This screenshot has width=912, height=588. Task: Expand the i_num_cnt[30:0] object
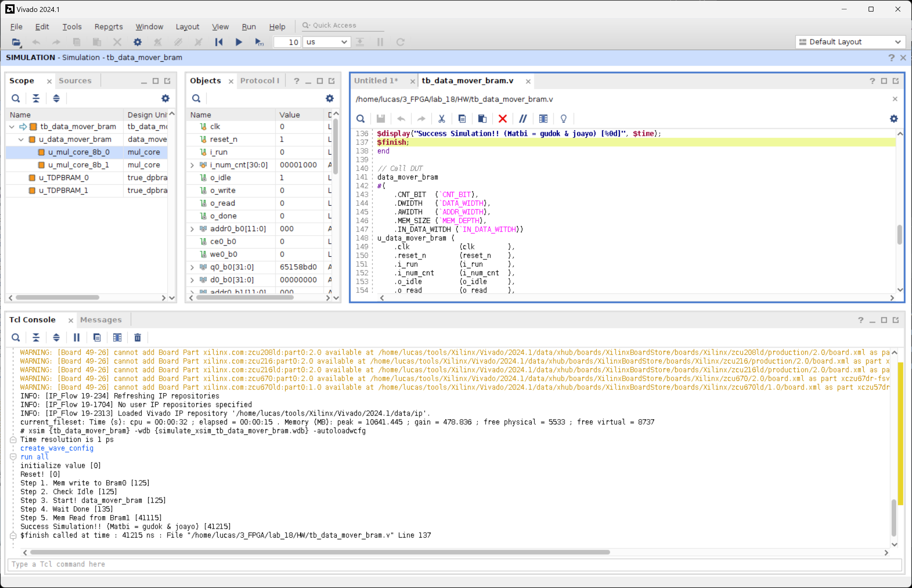(x=192, y=165)
